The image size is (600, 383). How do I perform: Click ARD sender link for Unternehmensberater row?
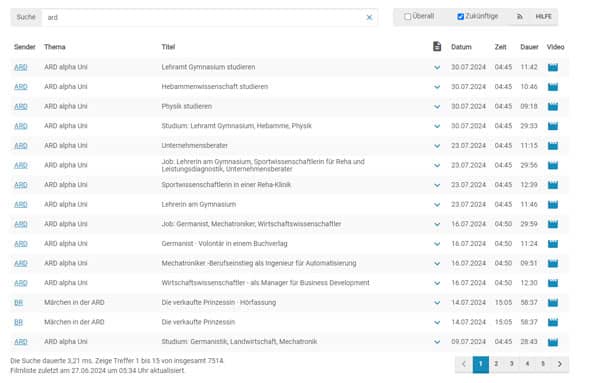coord(21,146)
